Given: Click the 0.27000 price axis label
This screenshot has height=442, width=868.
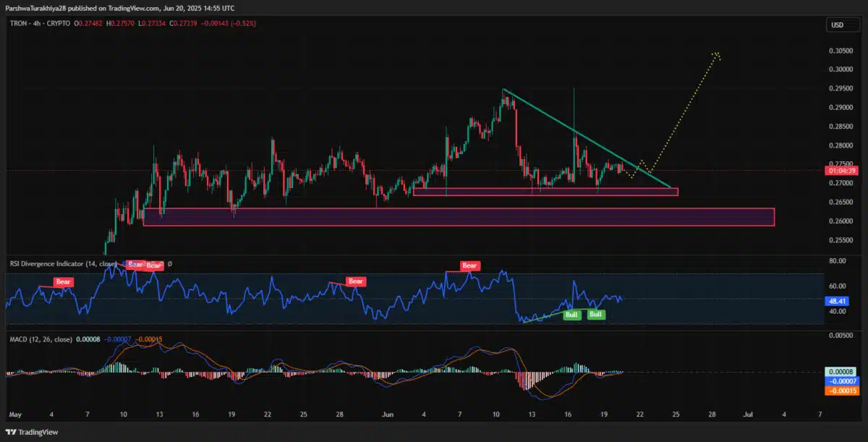Looking at the screenshot, I should click(840, 183).
